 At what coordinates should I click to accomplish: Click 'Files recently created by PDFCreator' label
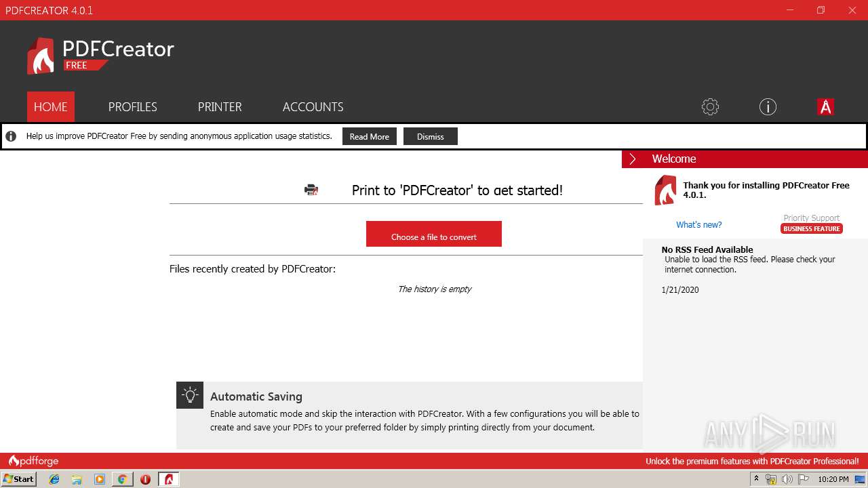click(252, 269)
